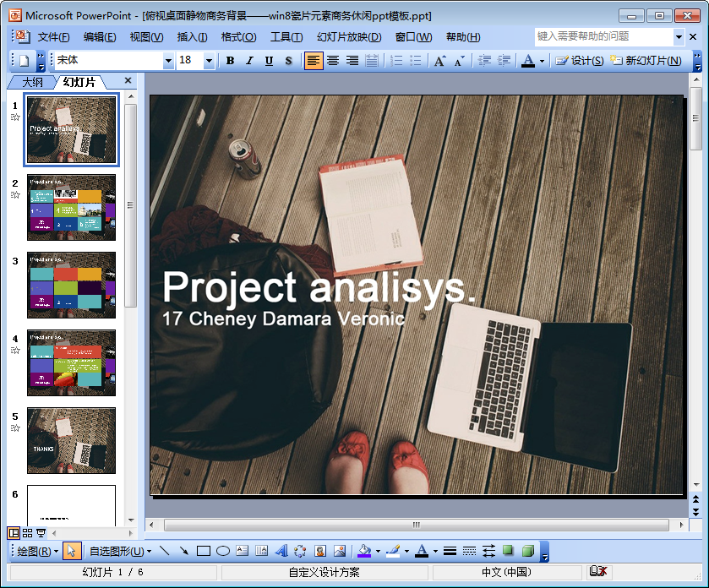709x588 pixels.
Task: Click the help question input box
Action: (x=604, y=36)
